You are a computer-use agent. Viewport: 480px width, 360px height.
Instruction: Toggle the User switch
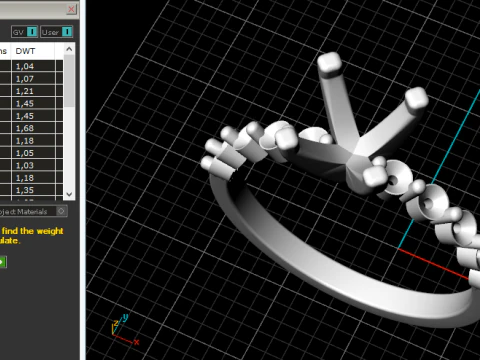tap(57, 32)
